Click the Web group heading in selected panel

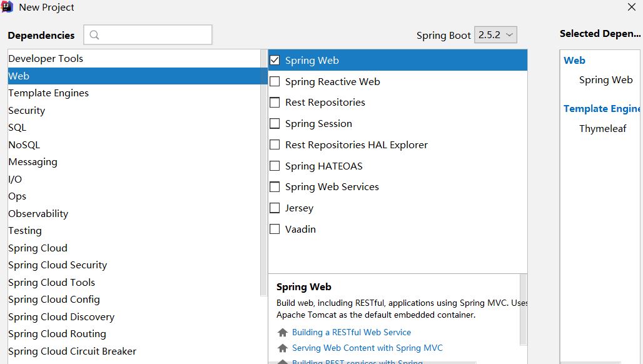click(x=574, y=61)
